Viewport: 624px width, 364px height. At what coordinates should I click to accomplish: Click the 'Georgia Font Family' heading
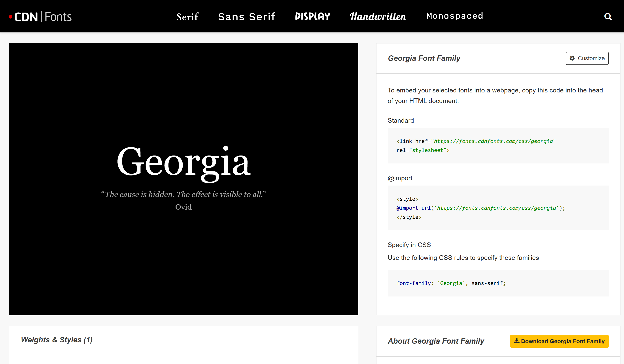[x=424, y=58]
